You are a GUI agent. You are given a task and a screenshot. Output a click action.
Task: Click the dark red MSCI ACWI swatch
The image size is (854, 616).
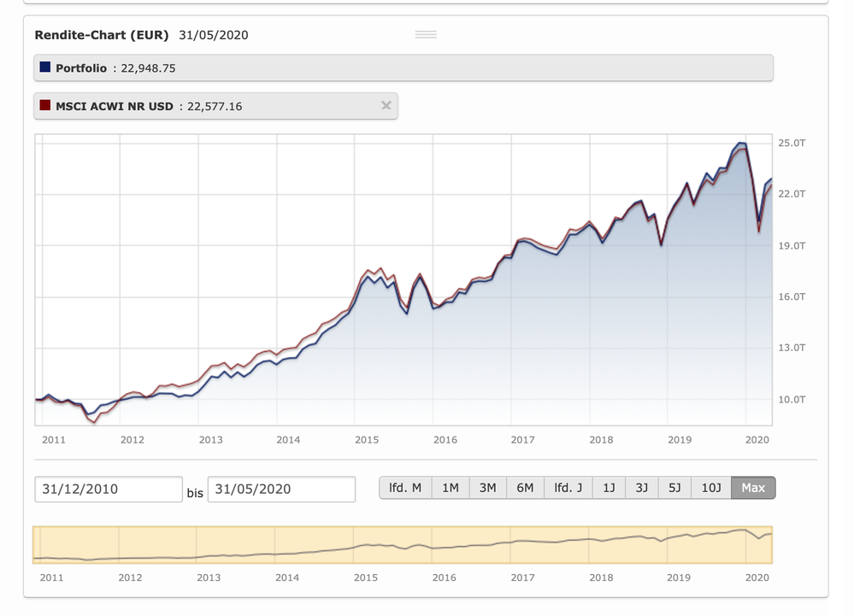45,106
